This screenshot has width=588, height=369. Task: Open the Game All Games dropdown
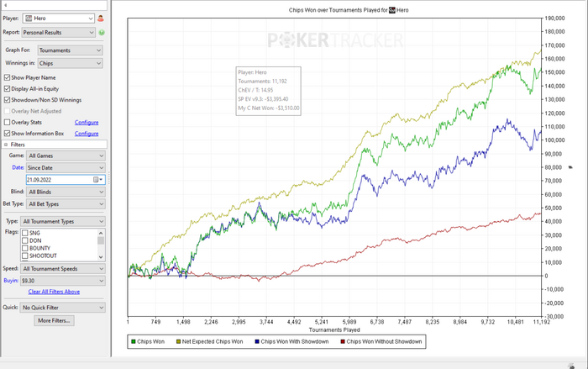point(66,156)
